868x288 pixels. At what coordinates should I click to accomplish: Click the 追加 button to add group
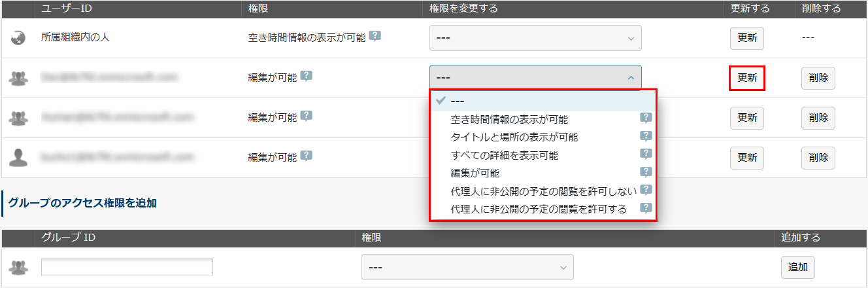(x=798, y=267)
